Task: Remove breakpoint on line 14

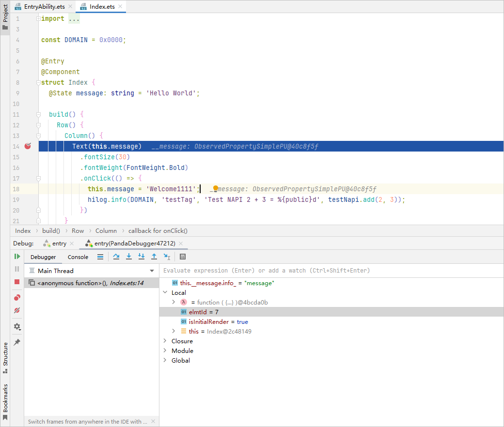Action: (x=28, y=146)
